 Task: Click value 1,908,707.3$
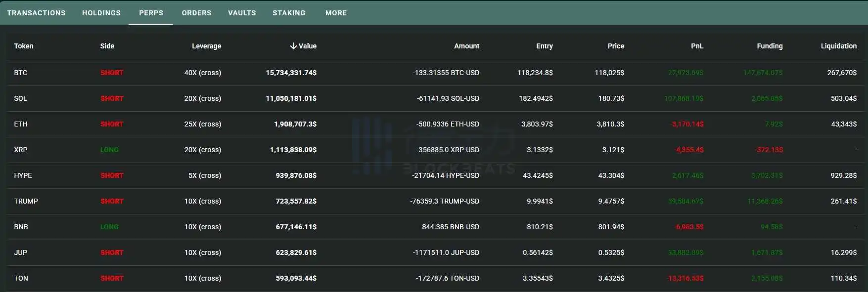(295, 124)
